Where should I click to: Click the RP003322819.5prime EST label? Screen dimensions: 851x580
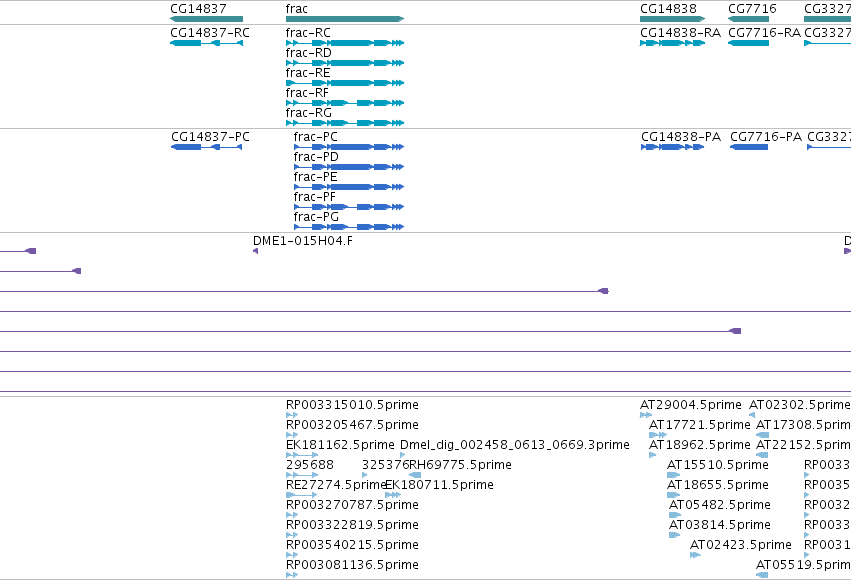pyautogui.click(x=352, y=525)
